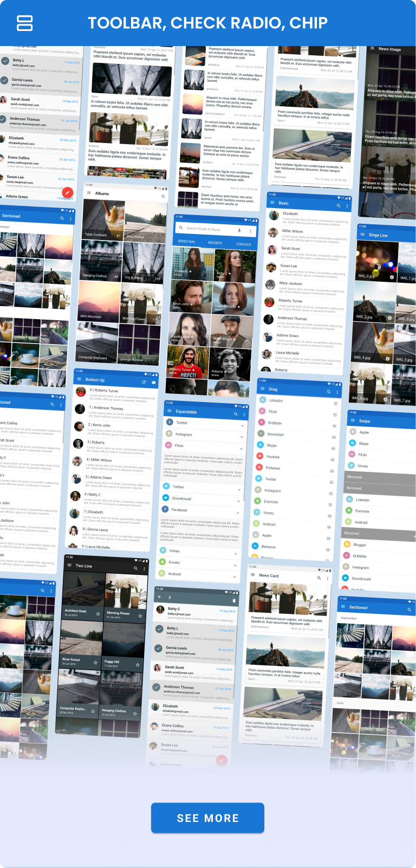Open the Singe Line screen hamburger menu
416x868 pixels.
pos(362,235)
